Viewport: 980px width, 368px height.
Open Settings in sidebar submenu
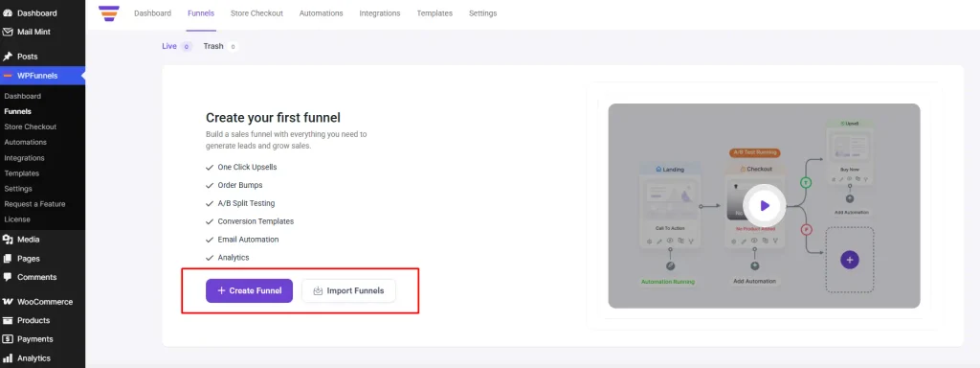pyautogui.click(x=18, y=189)
